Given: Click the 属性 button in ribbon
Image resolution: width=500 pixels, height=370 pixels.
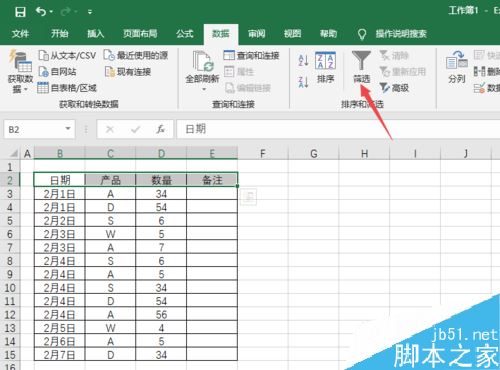Looking at the screenshot, I should (239, 71).
